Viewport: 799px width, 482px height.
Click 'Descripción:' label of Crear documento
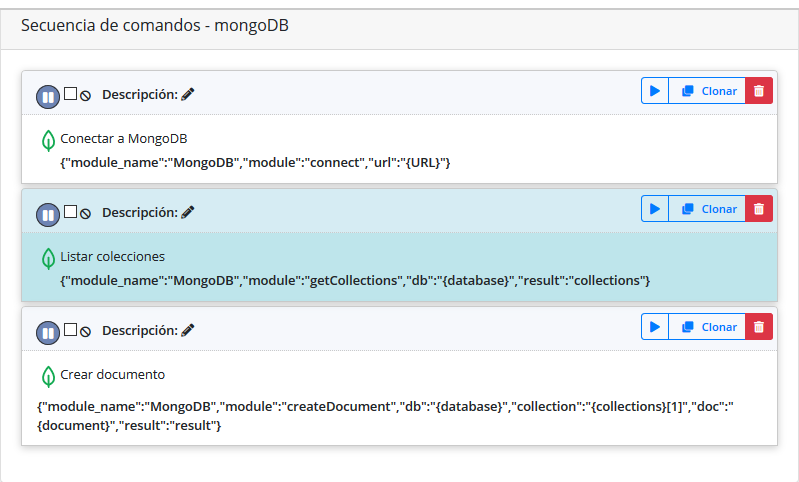140,330
